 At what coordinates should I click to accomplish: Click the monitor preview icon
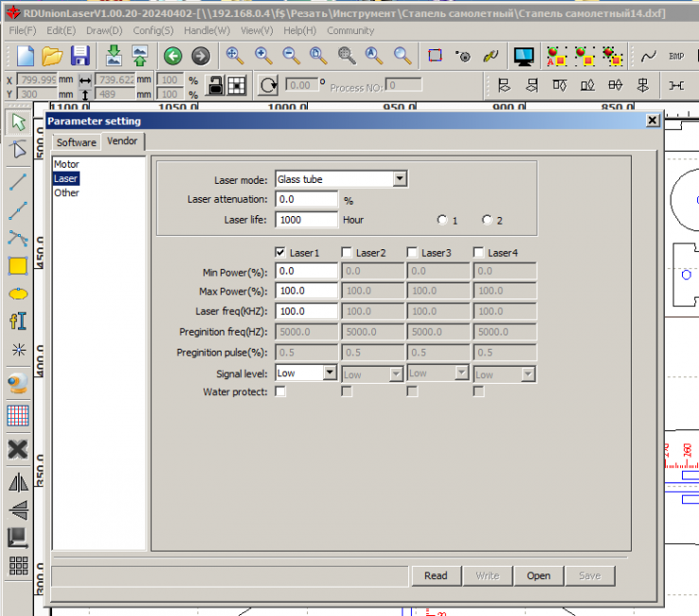(x=526, y=56)
